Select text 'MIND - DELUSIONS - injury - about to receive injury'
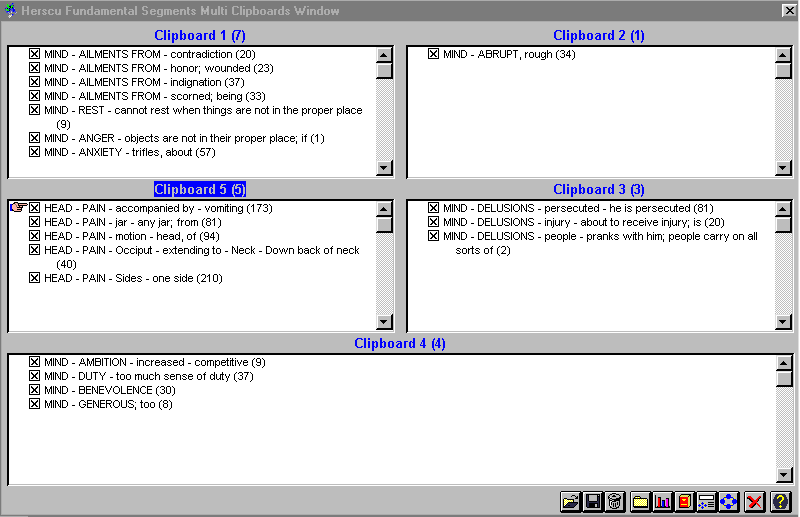The height and width of the screenshot is (517, 800). (567, 222)
